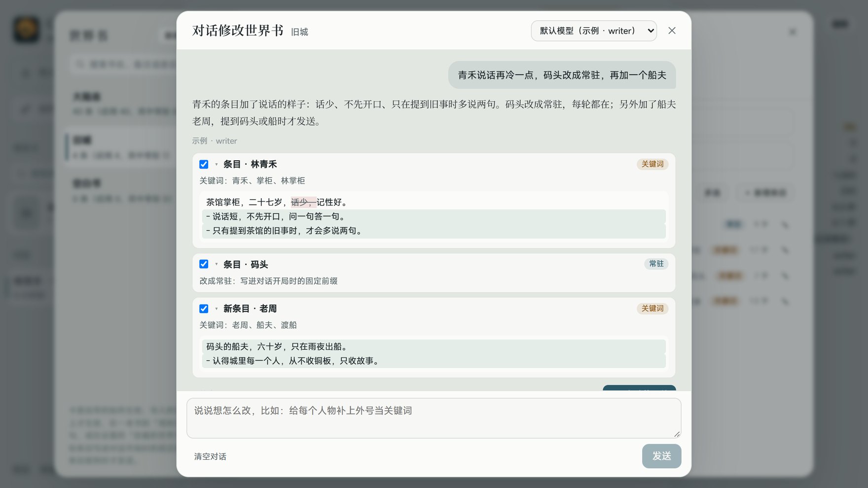Image resolution: width=868 pixels, height=488 pixels.
Task: Open the 默认模型 model dropdown
Action: pyautogui.click(x=594, y=31)
